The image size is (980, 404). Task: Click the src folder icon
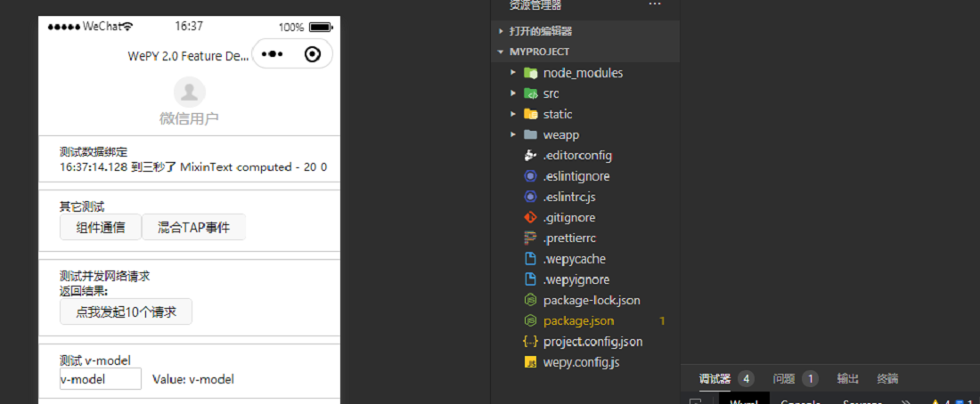pyautogui.click(x=530, y=93)
